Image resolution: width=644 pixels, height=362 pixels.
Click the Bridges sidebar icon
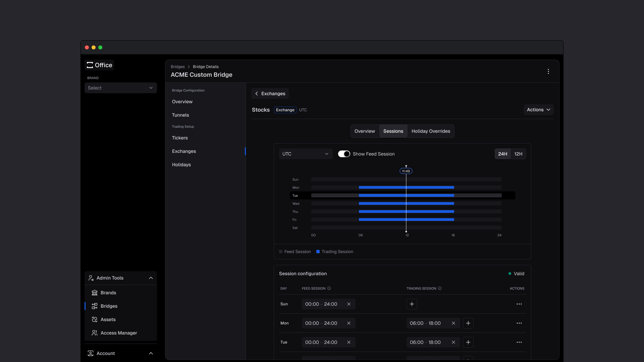95,306
